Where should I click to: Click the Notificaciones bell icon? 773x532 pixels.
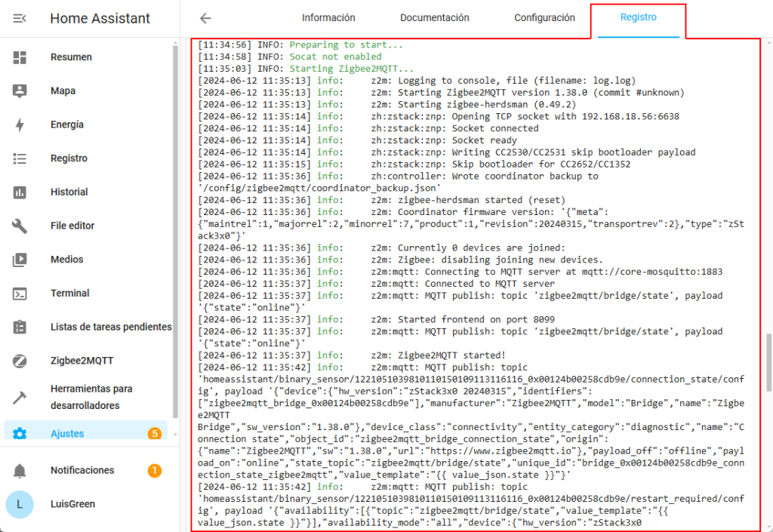click(20, 471)
